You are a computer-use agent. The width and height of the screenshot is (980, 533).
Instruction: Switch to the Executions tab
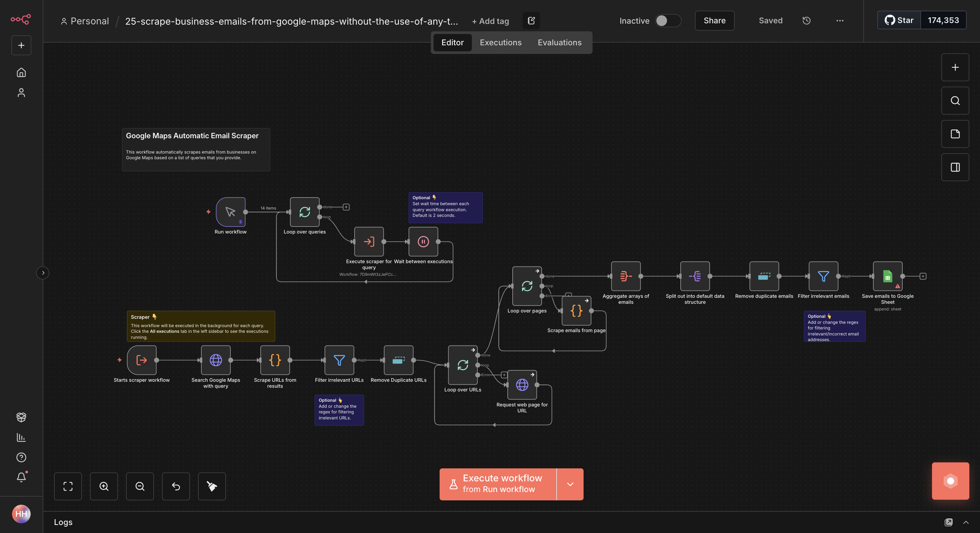tap(500, 43)
